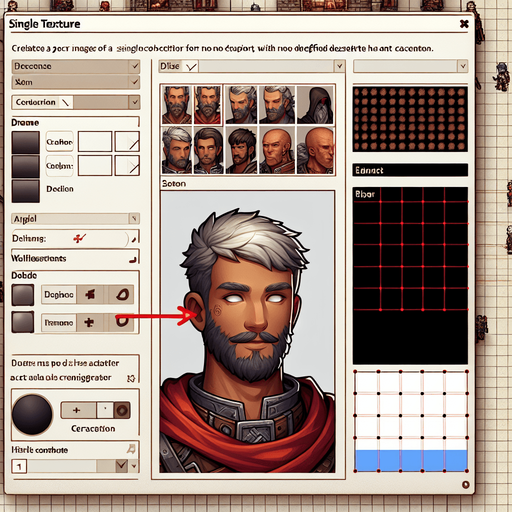Click the slider track beside the 1 field
The image size is (512, 512).
72,466
